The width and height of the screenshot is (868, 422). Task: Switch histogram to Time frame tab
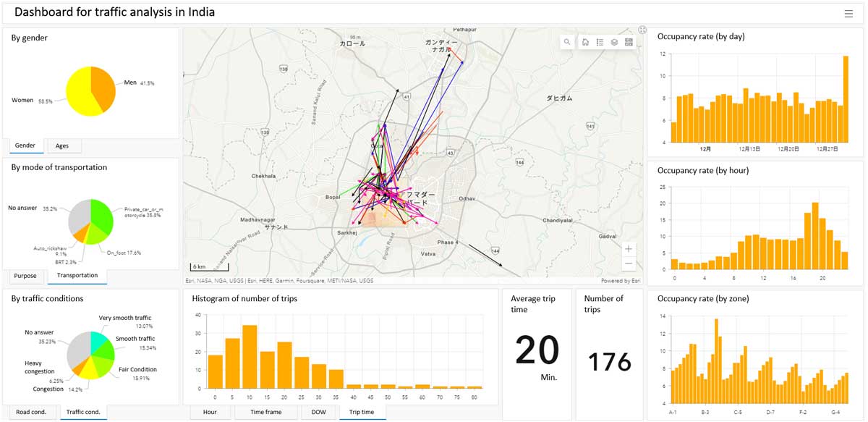pos(266,413)
